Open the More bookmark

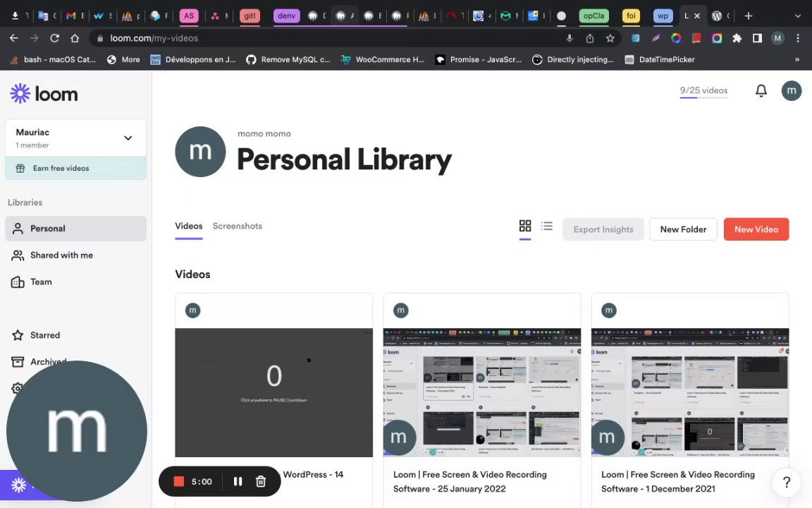coord(123,59)
